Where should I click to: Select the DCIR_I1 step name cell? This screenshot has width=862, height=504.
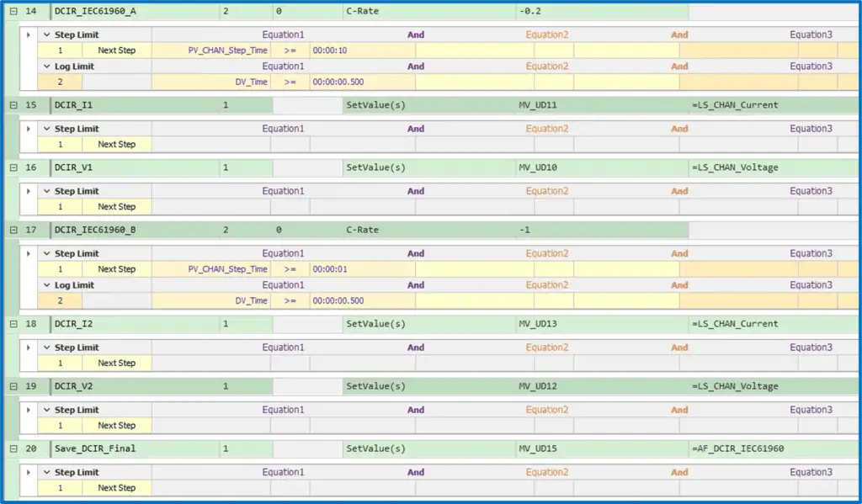point(136,105)
